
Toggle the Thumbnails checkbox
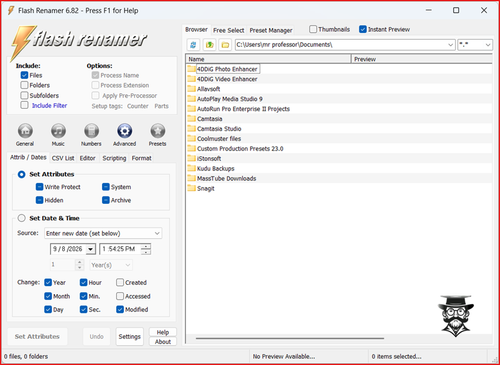[x=313, y=29]
